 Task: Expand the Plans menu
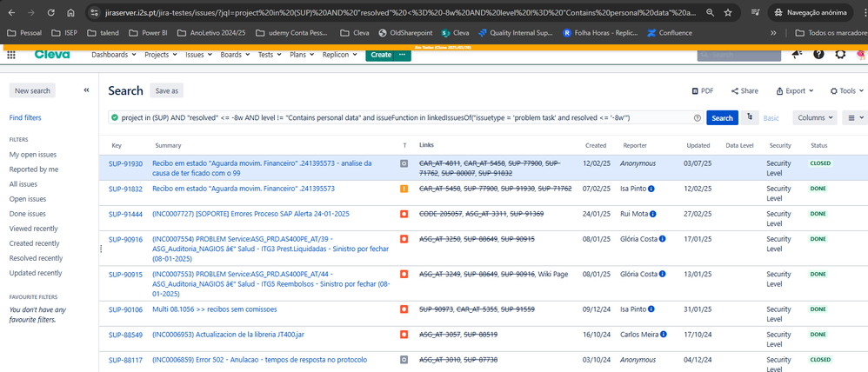coord(303,55)
